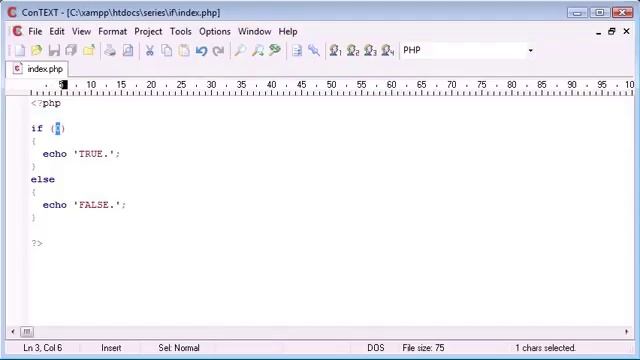
Task: Save the current file
Action: [54, 51]
